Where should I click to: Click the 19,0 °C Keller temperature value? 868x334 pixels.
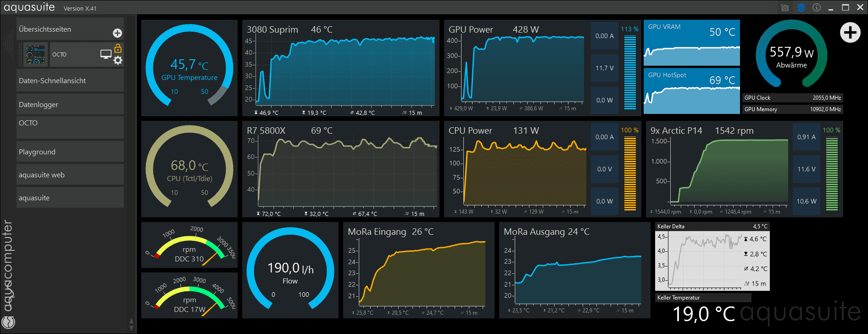(704, 314)
